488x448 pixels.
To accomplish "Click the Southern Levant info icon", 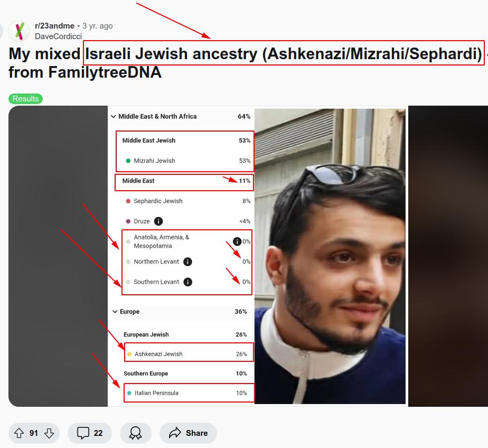I will pos(187,282).
